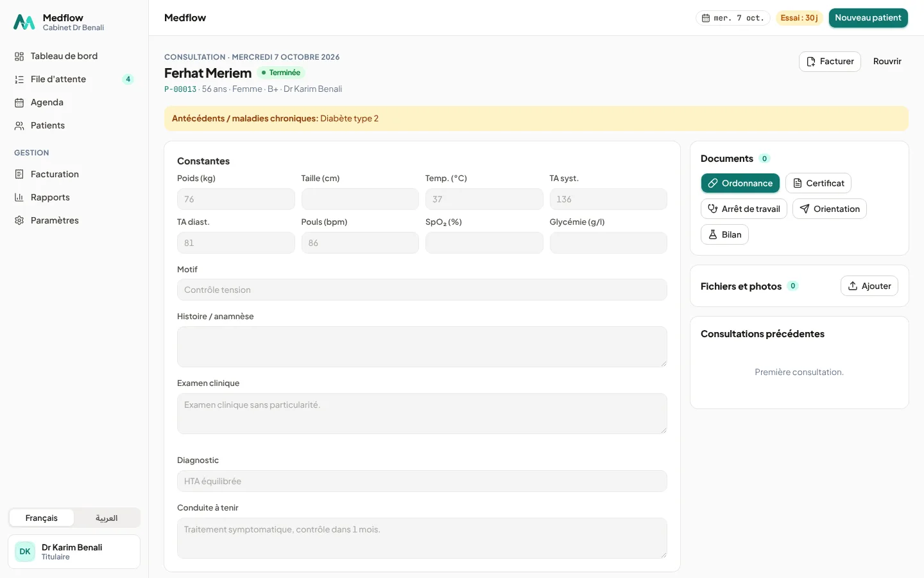Open Paramètres settings

[74, 220]
